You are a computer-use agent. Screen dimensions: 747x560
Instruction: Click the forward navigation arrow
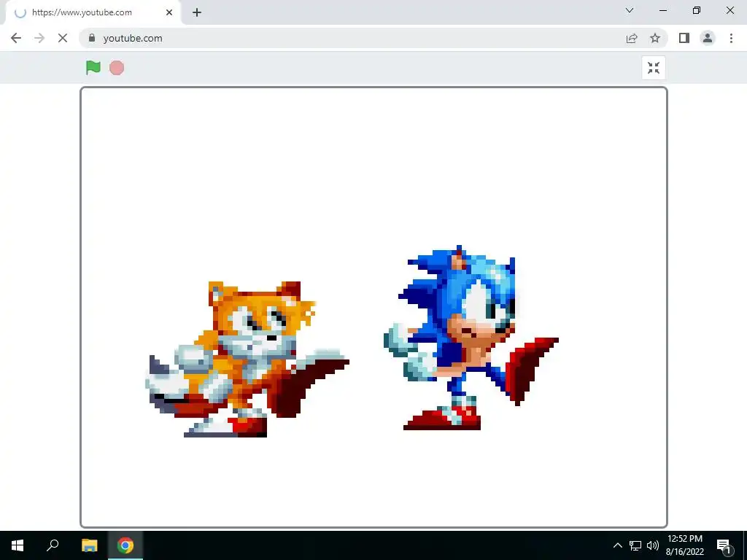39,38
